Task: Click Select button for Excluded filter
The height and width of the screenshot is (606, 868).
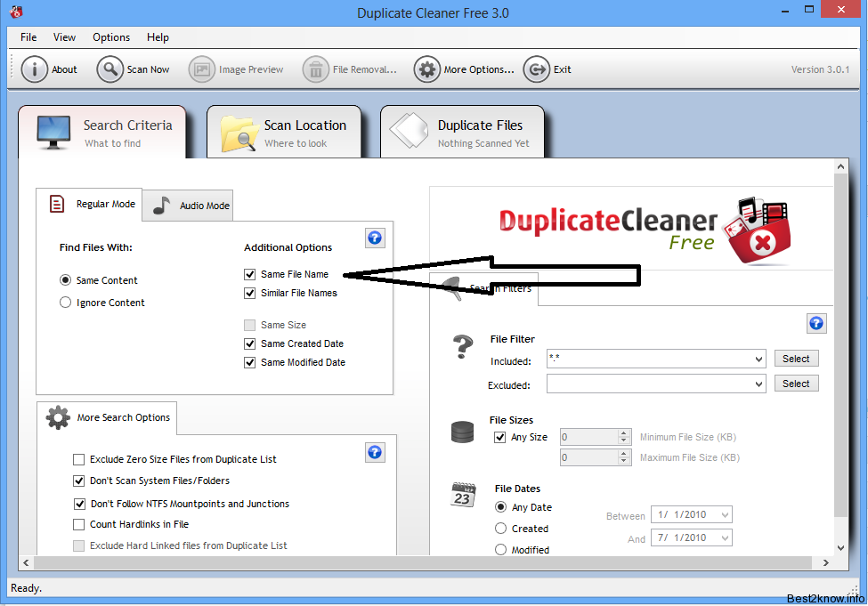Action: coord(796,384)
